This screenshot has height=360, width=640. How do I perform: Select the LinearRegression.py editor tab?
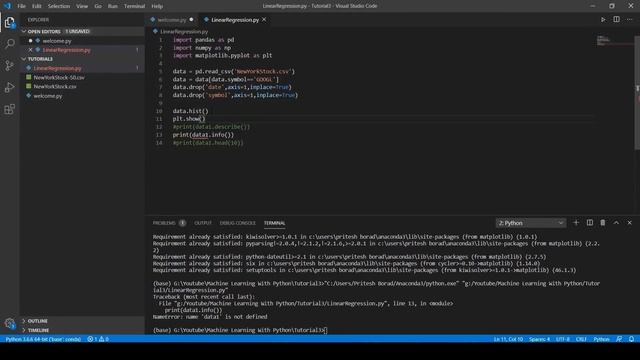[235, 20]
